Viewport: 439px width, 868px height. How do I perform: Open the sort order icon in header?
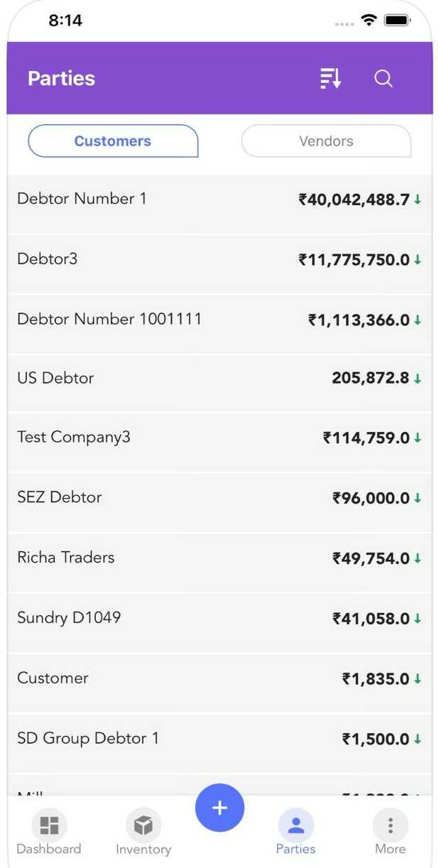click(330, 79)
